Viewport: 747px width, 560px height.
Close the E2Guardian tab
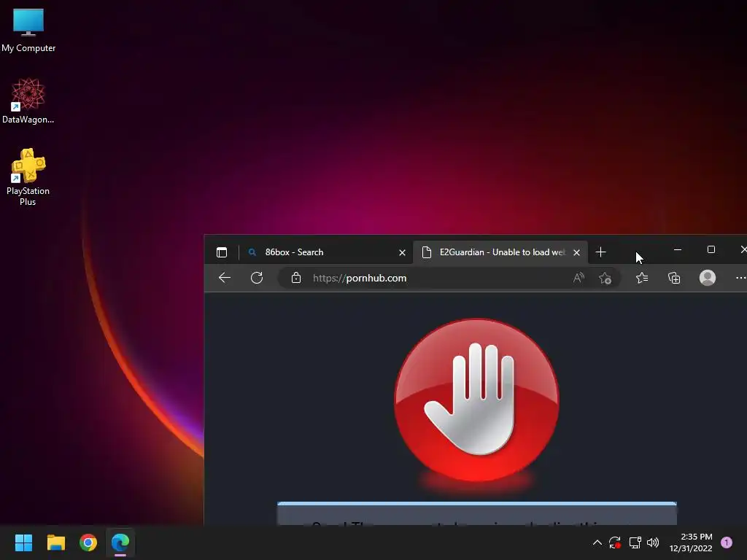point(576,252)
